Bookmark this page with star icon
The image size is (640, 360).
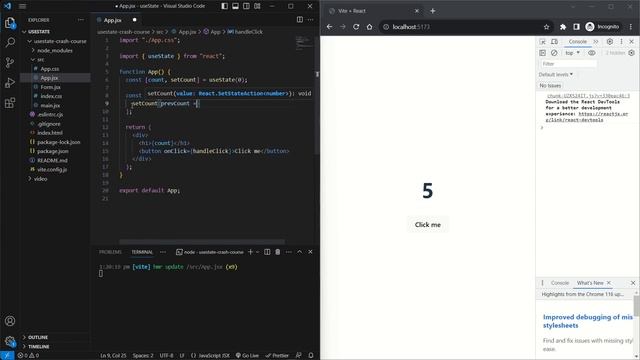coord(547,27)
